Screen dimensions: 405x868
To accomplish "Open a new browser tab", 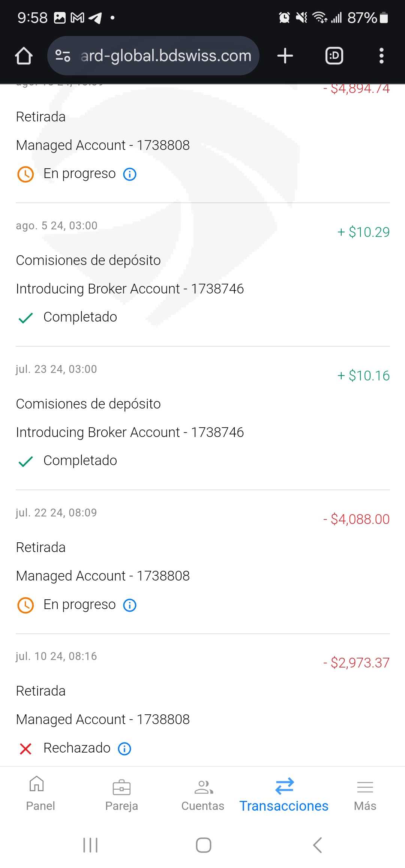I will pyautogui.click(x=285, y=56).
